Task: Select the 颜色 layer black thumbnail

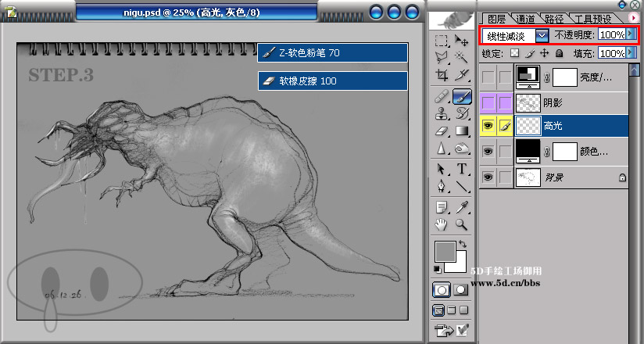Action: 528,152
